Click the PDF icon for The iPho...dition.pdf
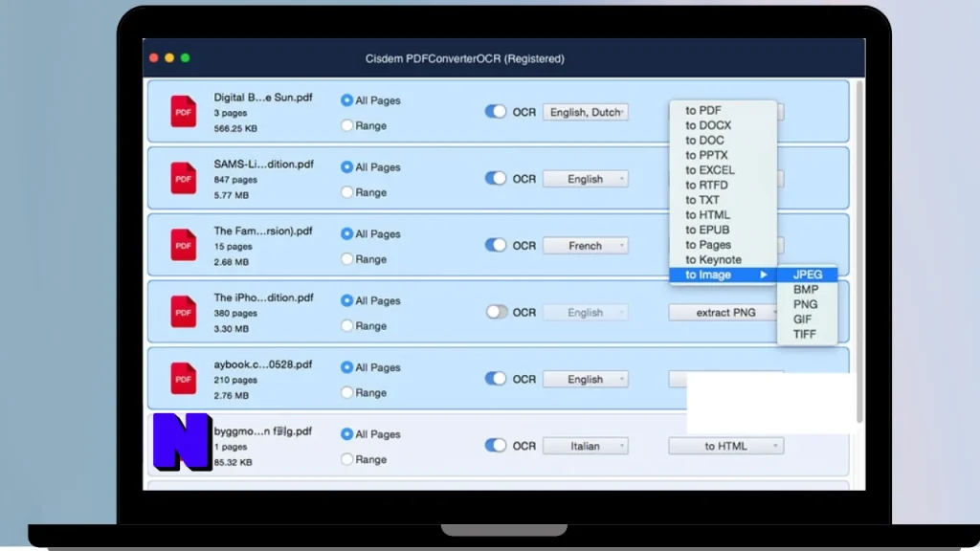 pyautogui.click(x=183, y=312)
